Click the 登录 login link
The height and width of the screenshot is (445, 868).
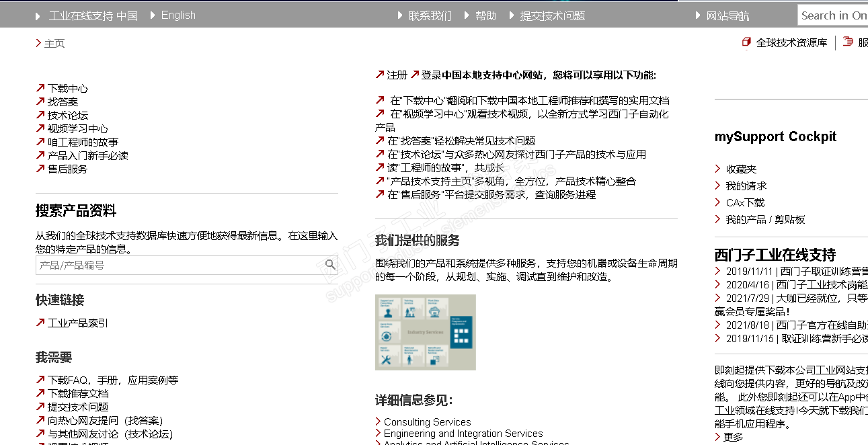(x=432, y=75)
